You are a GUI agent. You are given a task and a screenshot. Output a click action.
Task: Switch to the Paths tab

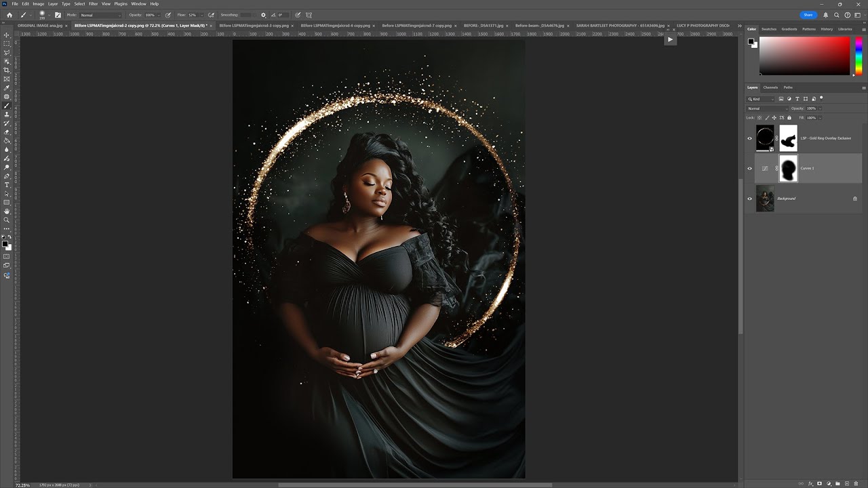788,87
